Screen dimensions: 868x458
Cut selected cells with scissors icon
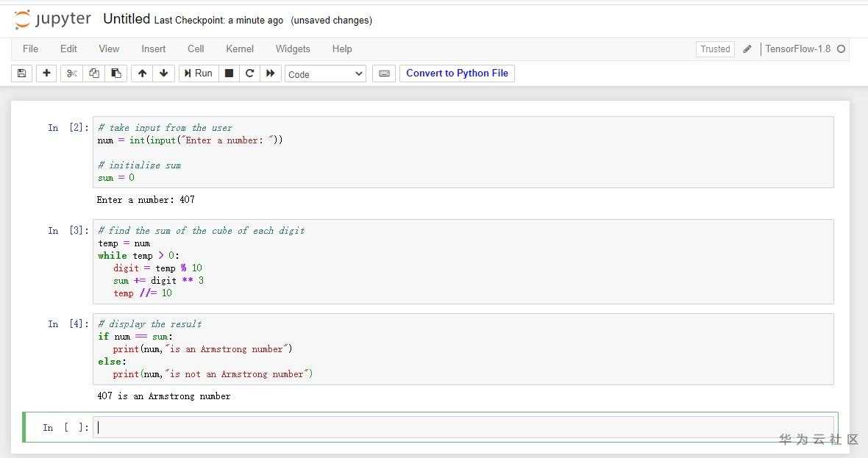click(x=71, y=74)
